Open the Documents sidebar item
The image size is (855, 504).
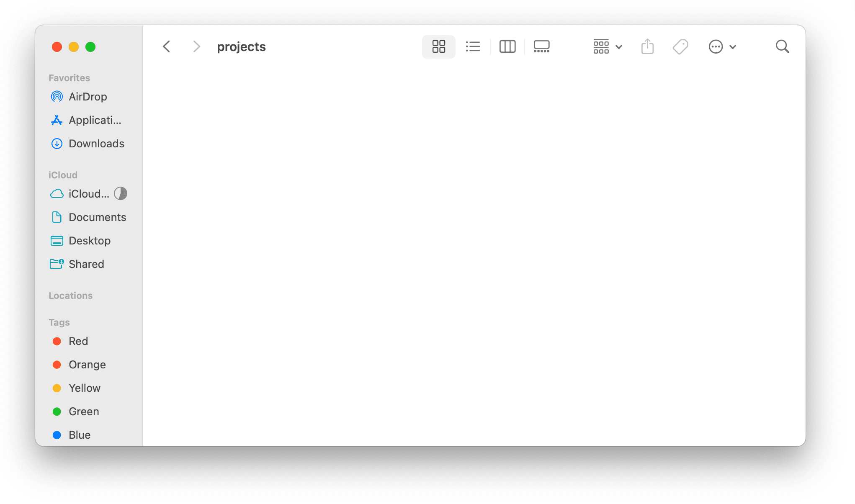point(98,217)
